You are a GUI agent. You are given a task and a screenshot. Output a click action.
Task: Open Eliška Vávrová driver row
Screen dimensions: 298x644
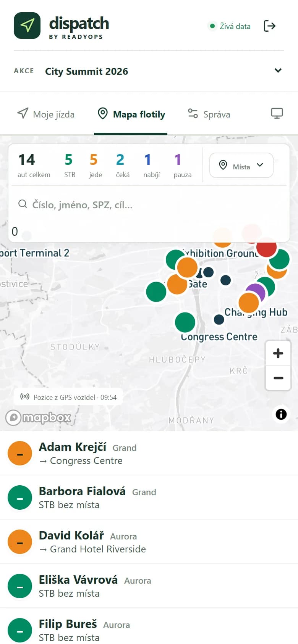149,586
